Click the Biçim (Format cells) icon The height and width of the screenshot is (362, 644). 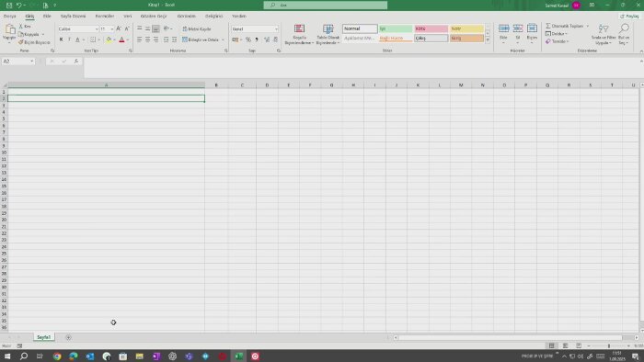(532, 28)
